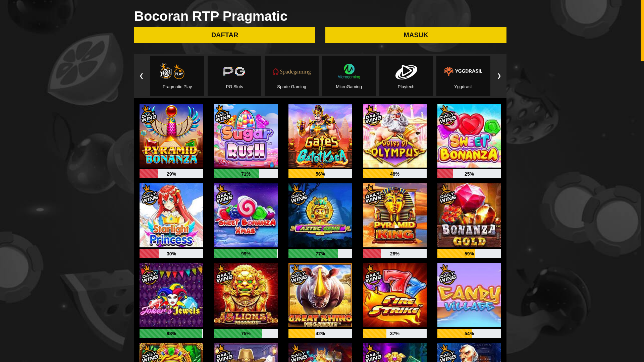Launch Great Rhino Megaways game
This screenshot has height=362, width=644.
click(320, 295)
